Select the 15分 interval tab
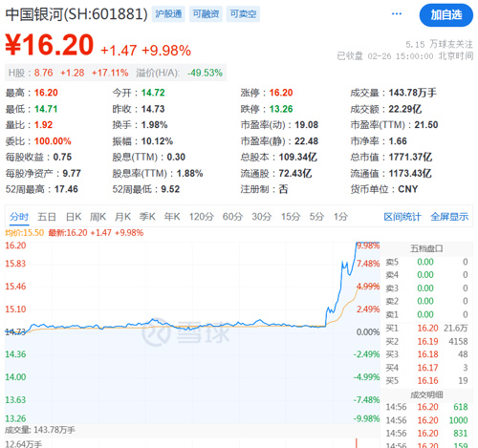478x448 pixels. (x=291, y=217)
